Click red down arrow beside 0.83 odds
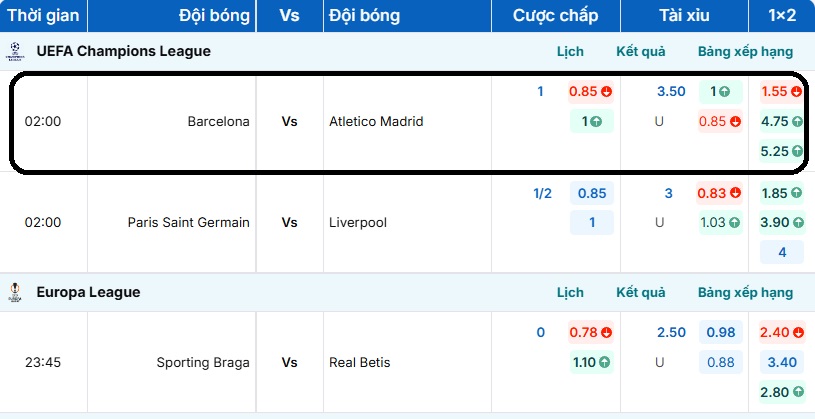The width and height of the screenshot is (815, 419). point(735,193)
